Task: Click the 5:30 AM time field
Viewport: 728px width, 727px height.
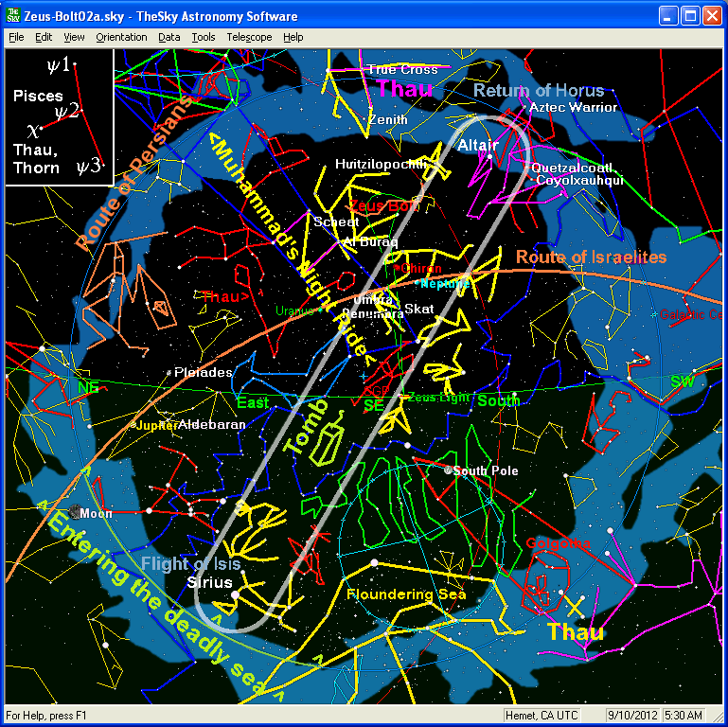Action: click(684, 715)
